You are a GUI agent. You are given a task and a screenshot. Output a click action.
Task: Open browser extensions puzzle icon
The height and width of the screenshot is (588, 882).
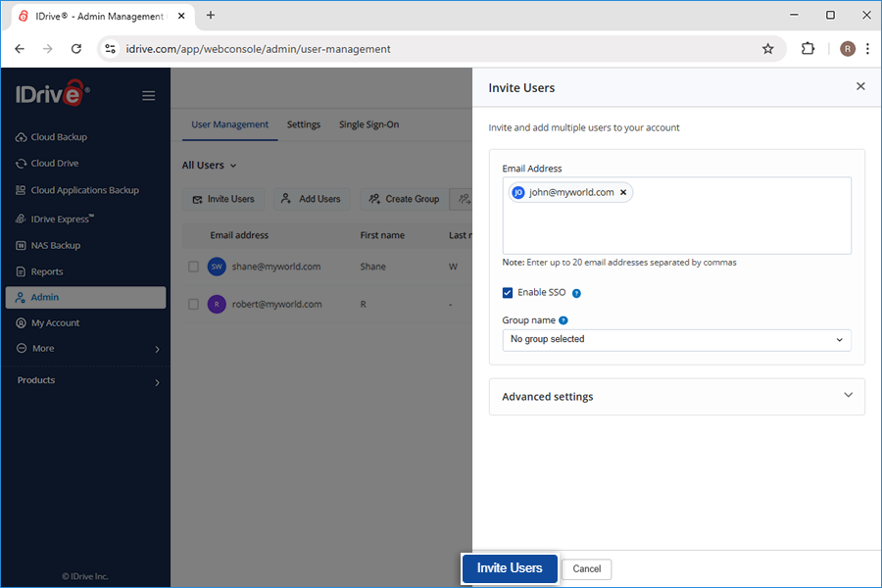(808, 49)
